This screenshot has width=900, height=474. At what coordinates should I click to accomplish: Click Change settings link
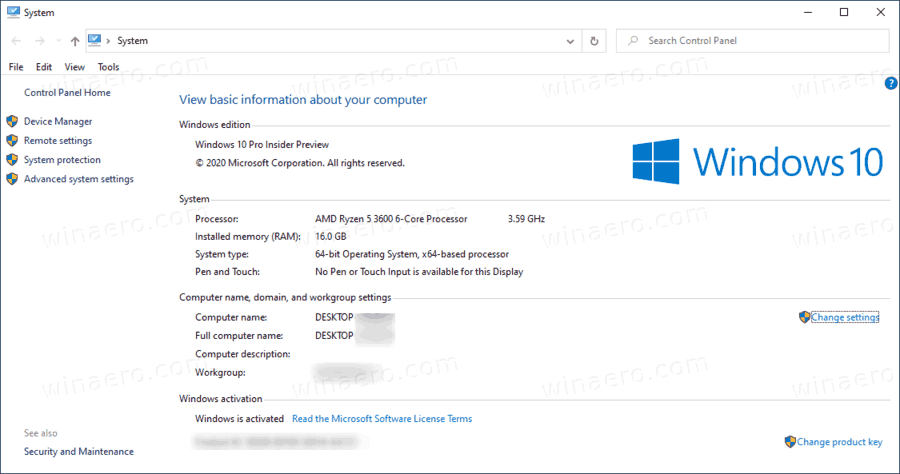coord(845,317)
